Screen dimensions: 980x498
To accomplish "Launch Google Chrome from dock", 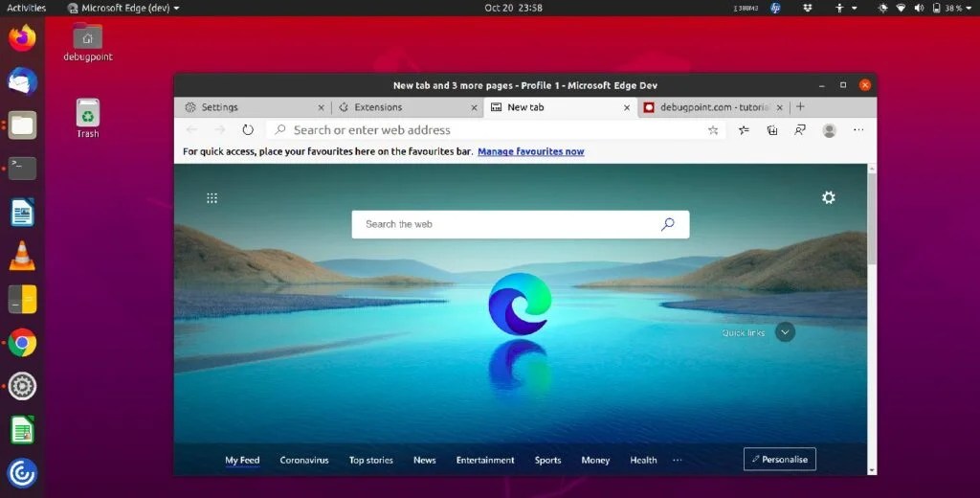I will [x=22, y=343].
